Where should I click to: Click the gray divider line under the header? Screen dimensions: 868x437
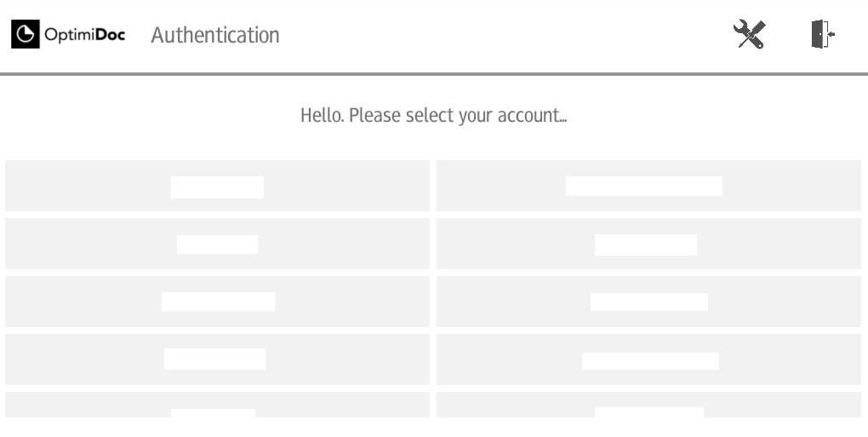[434, 73]
